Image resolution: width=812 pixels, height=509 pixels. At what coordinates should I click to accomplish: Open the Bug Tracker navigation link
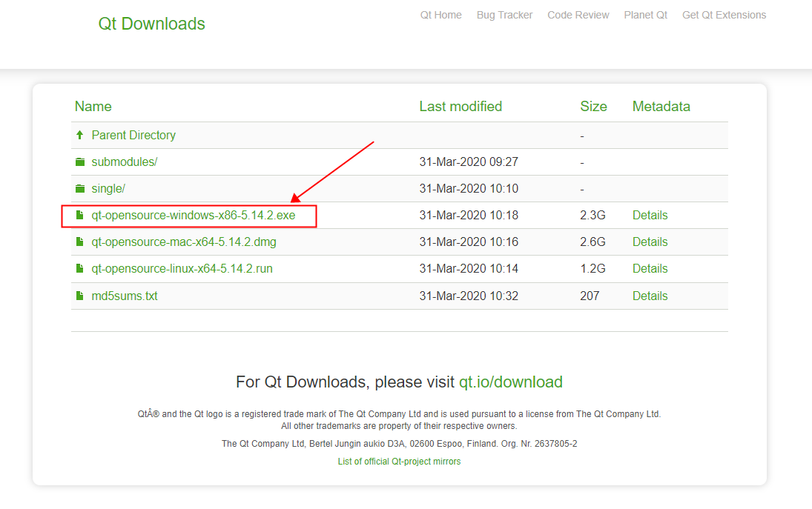504,15
